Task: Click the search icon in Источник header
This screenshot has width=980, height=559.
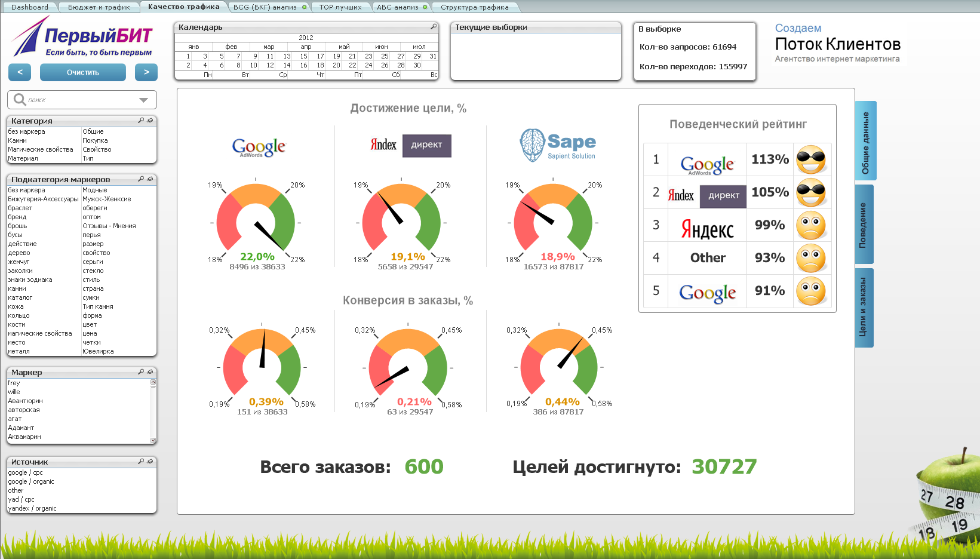Action: 142,461
